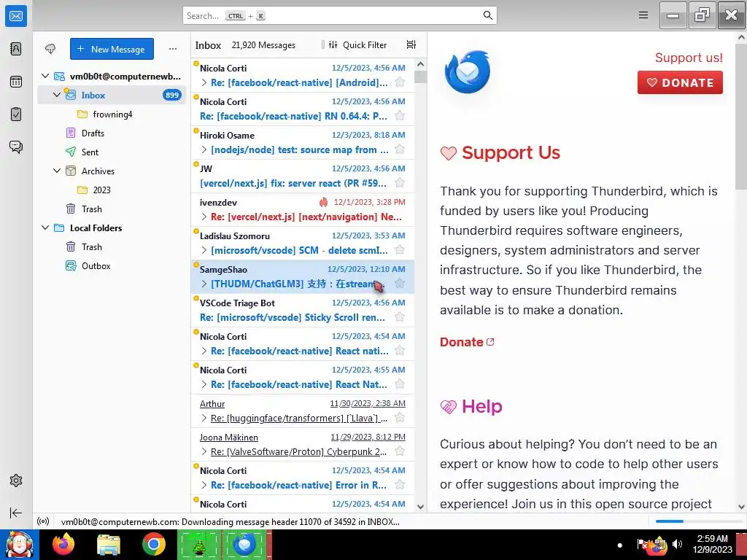Expand the Hiroki Osame thread
The width and height of the screenshot is (747, 560).
[x=204, y=149]
